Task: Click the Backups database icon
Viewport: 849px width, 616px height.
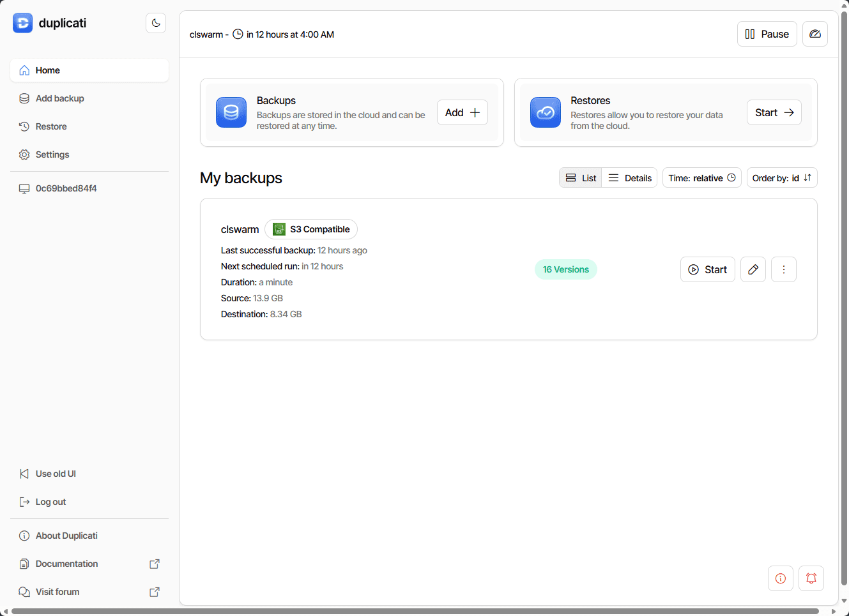Action: tap(231, 112)
